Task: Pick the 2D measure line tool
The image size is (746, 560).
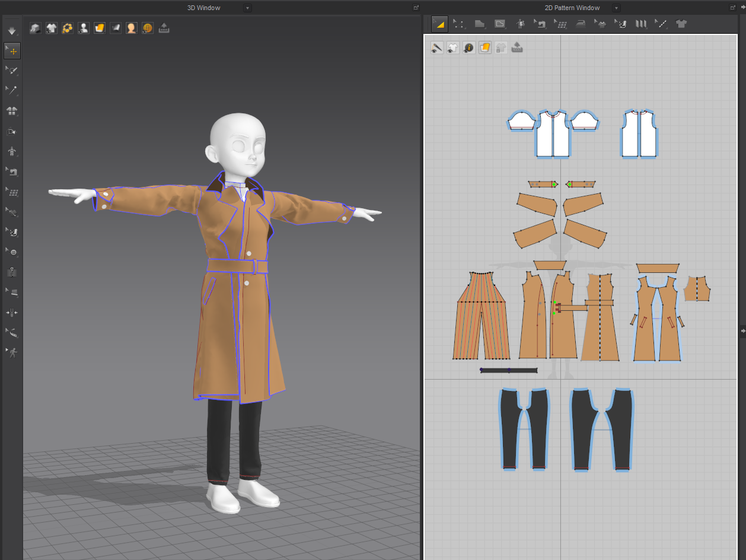Action: pos(661,24)
